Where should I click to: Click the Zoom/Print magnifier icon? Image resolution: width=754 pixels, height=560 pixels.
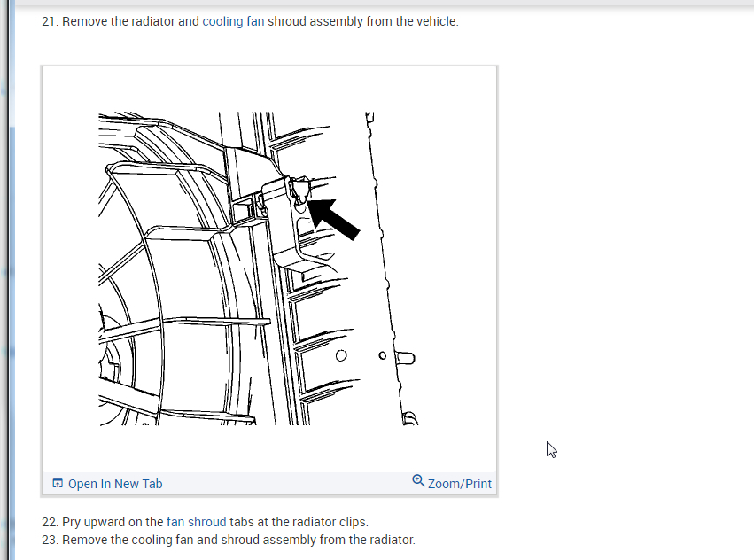pyautogui.click(x=418, y=480)
